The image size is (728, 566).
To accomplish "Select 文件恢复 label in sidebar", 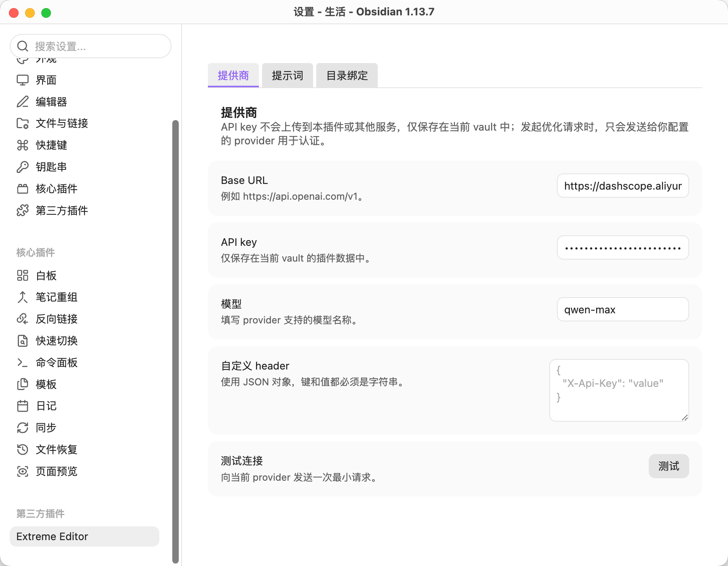I will coord(57,450).
